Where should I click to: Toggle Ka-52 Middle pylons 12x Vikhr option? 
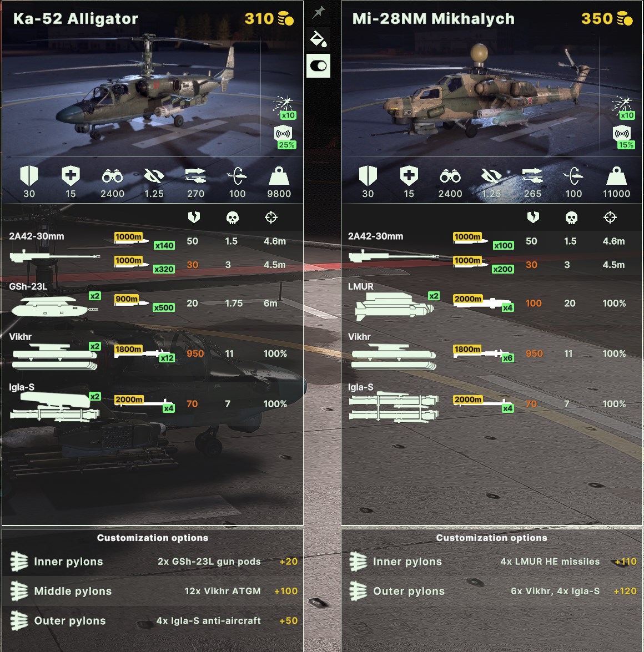coord(153,591)
